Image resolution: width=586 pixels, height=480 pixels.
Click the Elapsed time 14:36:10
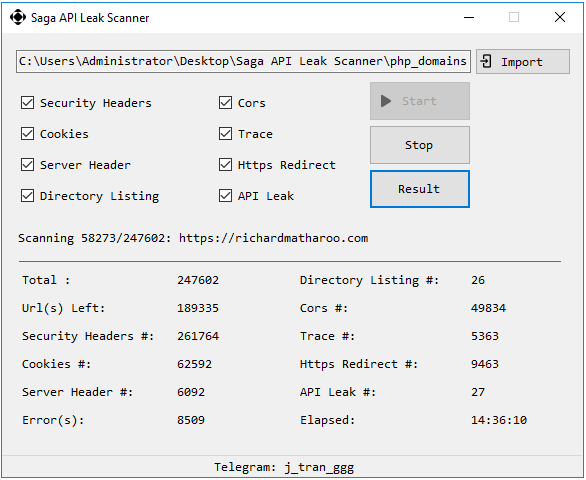(x=499, y=420)
